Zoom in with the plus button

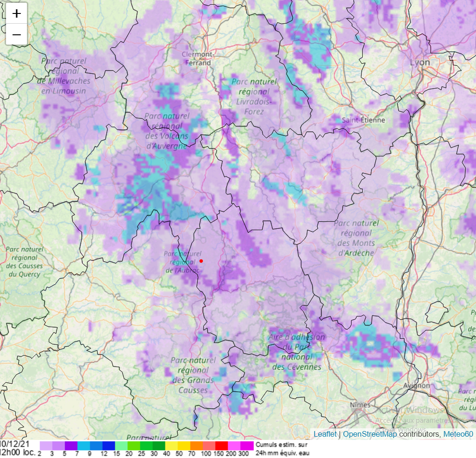(x=16, y=13)
